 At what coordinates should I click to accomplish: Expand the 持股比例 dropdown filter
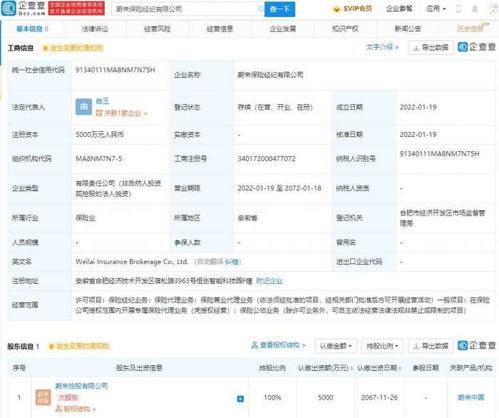[x=382, y=346]
